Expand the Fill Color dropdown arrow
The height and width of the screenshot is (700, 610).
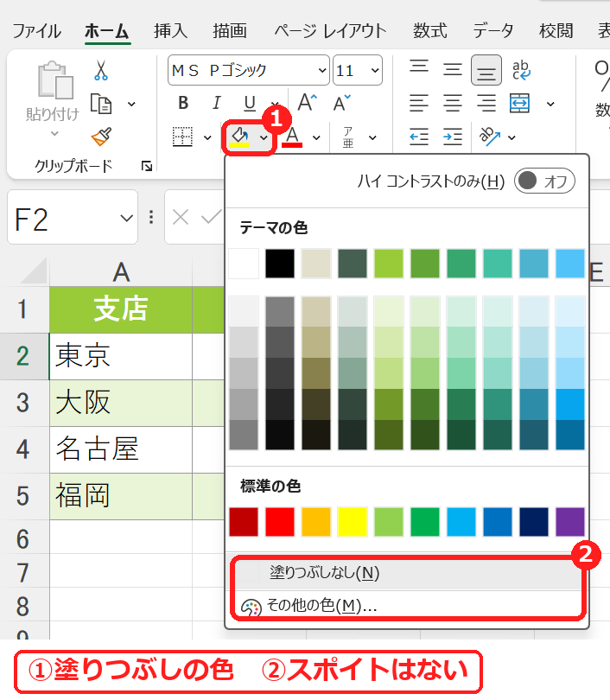click(264, 137)
